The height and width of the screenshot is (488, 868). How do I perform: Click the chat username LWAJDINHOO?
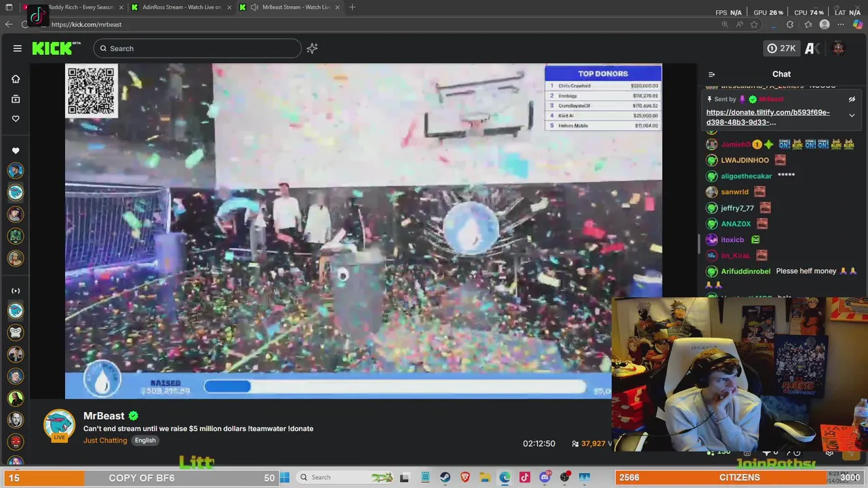click(x=745, y=160)
